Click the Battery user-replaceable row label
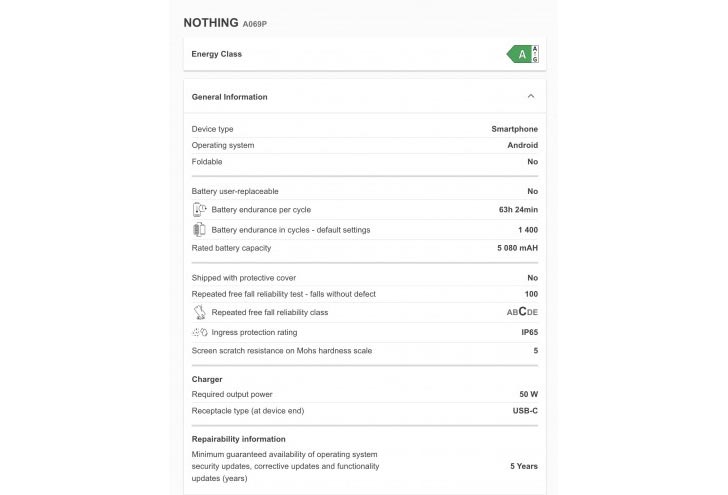The width and height of the screenshot is (728, 495). point(235,191)
